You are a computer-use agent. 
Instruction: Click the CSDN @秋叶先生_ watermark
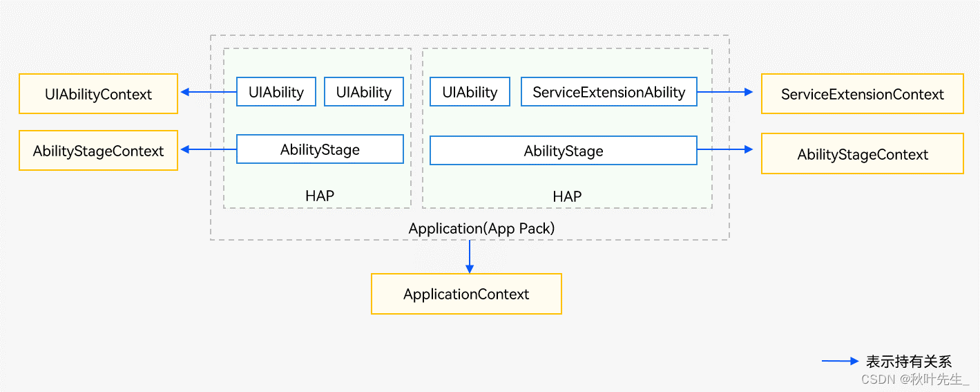(915, 379)
